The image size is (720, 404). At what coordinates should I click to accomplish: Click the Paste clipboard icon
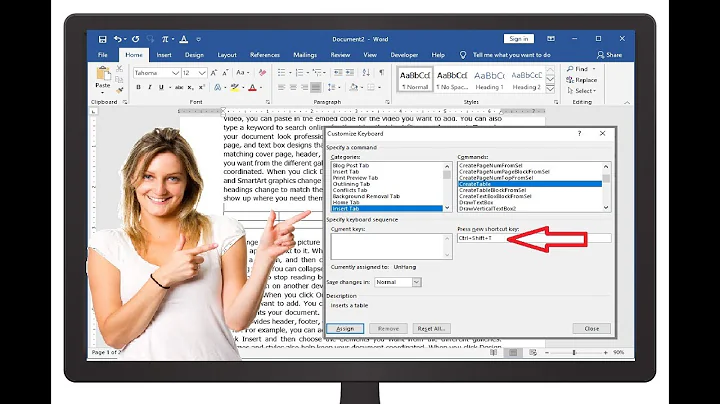coord(103,73)
